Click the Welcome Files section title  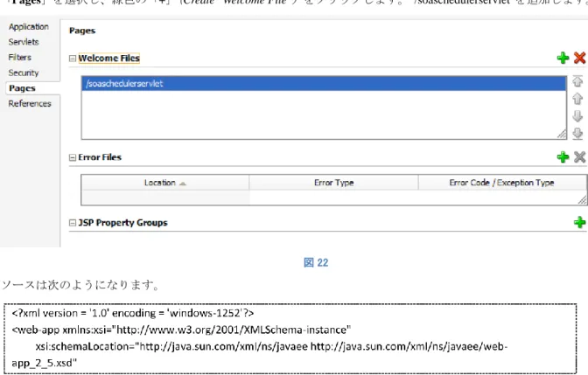coord(109,58)
